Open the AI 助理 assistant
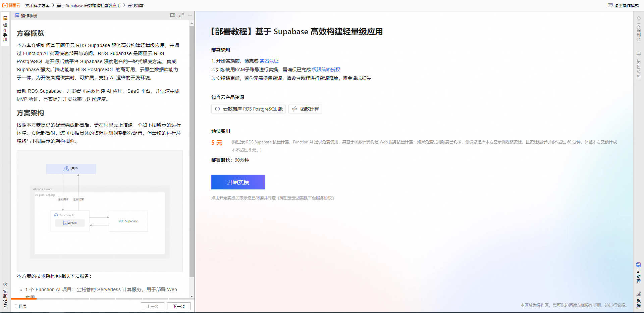The width and height of the screenshot is (644, 313). coord(639,273)
